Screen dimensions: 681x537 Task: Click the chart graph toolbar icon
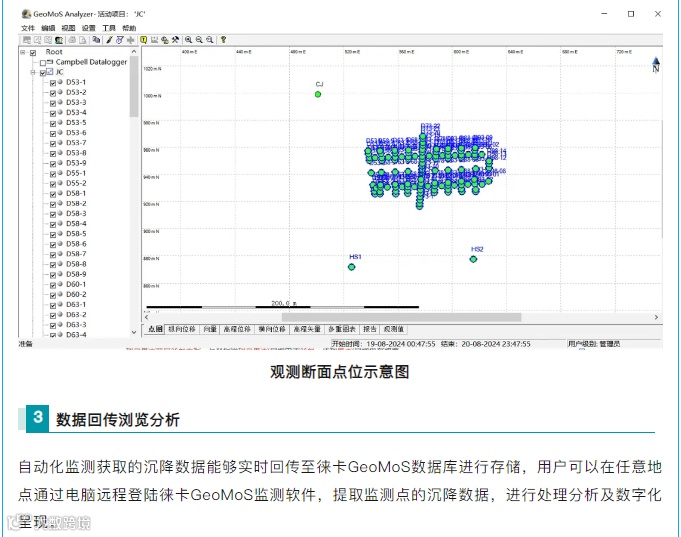(154, 40)
